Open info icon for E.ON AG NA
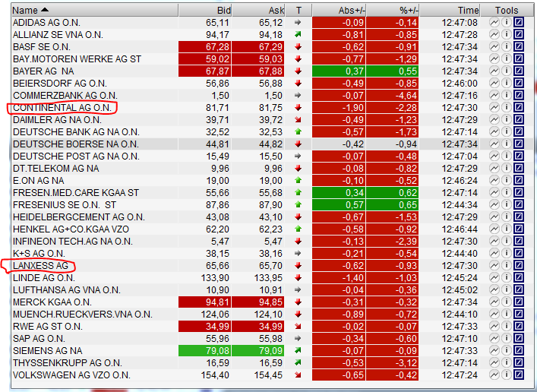537x392 pixels. coord(507,181)
